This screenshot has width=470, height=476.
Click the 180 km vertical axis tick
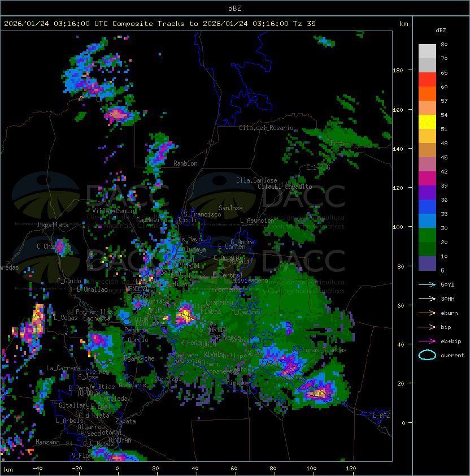click(398, 71)
